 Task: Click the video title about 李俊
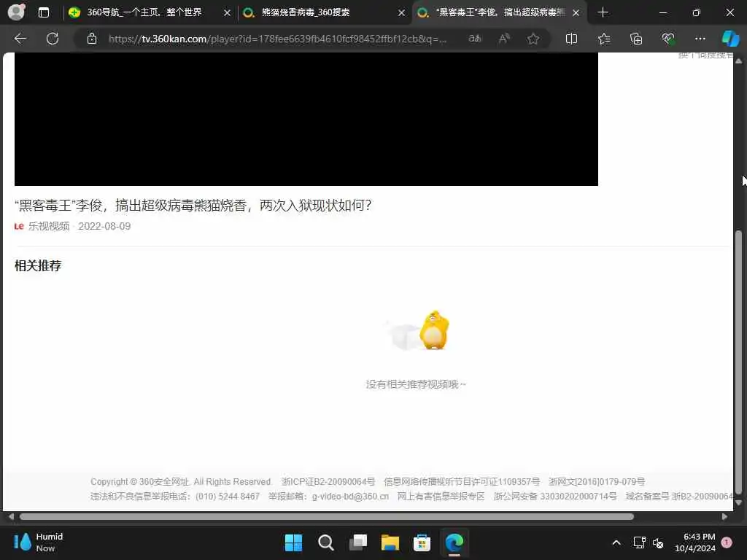193,205
